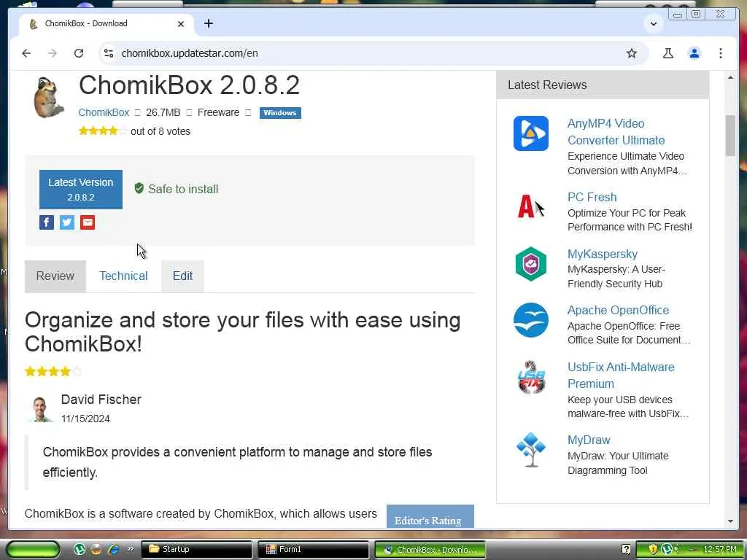Click the forward navigation arrow
Viewport: 747px width, 560px height.
click(53, 53)
